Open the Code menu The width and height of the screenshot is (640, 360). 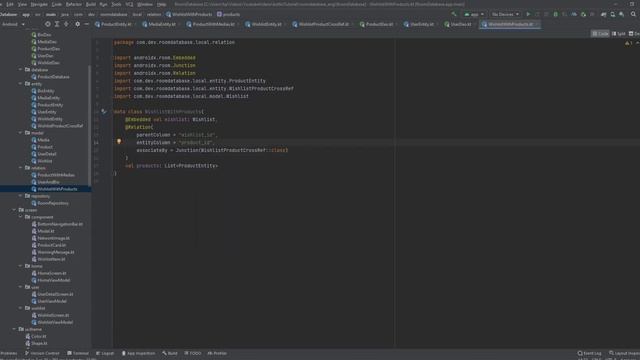(57, 4)
